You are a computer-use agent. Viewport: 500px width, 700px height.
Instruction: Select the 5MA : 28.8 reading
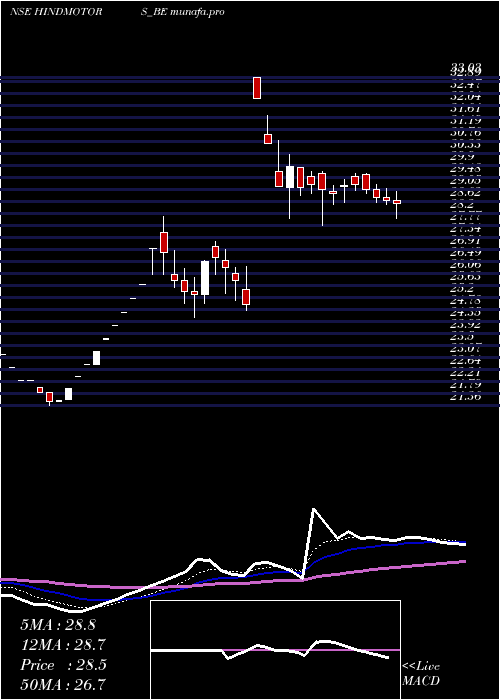[x=58, y=625]
